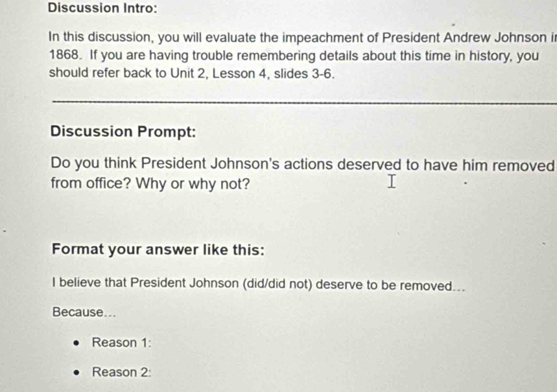
Task: Click the bullet dot before Reason 2
Action: click(76, 373)
